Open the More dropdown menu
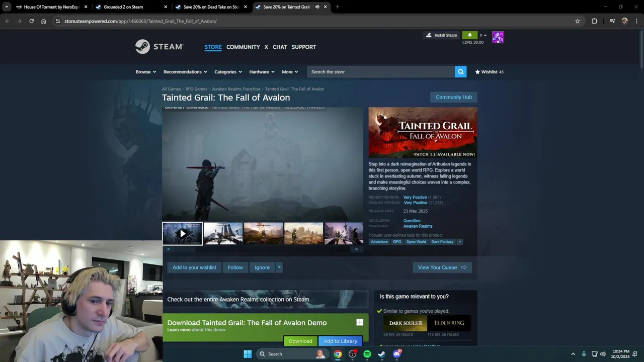644x362 pixels. [290, 72]
